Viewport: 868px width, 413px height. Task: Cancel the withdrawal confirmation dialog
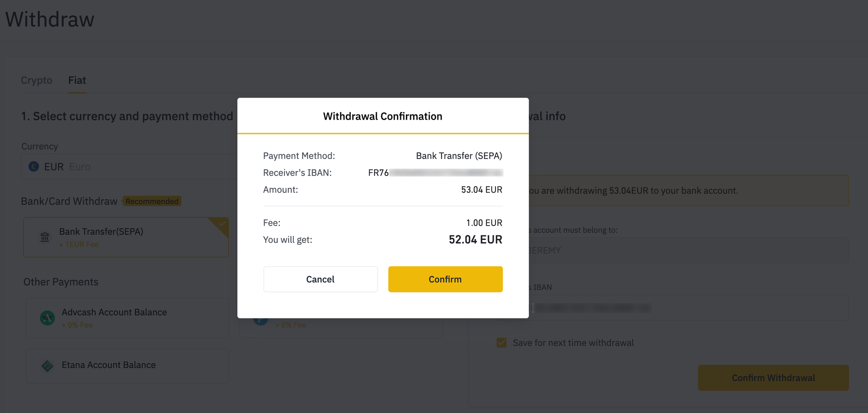(x=320, y=279)
